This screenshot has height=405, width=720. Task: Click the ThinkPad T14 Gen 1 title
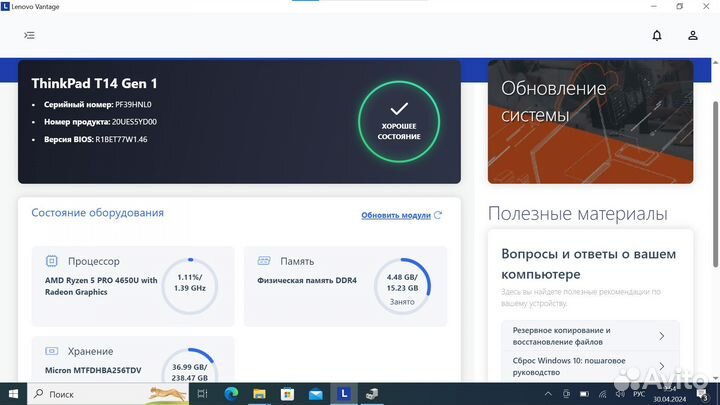(94, 83)
